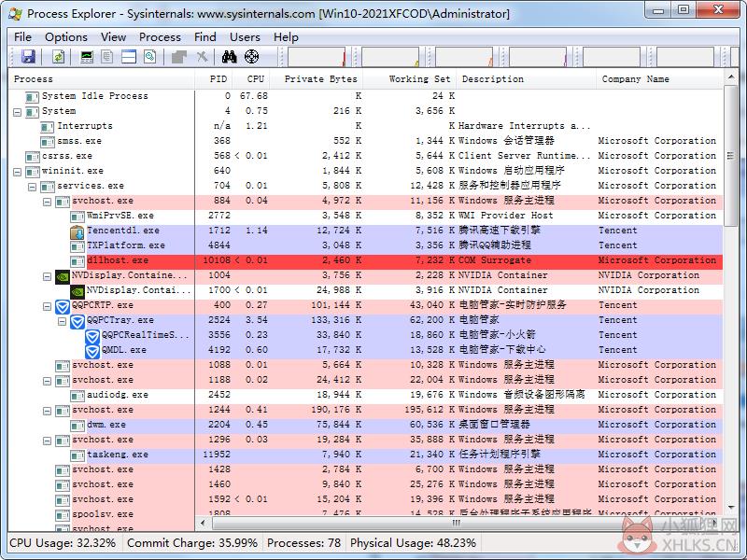Click the horizontal scrollbar thumb
The height and width of the screenshot is (560, 747).
click(457, 523)
